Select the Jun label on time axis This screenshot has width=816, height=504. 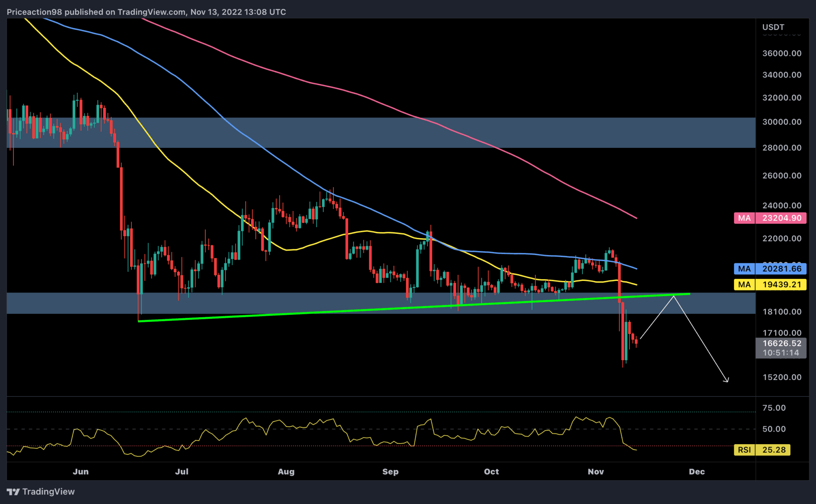[x=80, y=471]
